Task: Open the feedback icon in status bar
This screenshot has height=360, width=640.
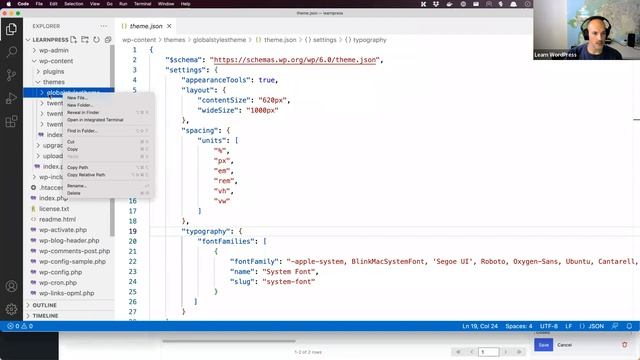Action: (x=615, y=326)
